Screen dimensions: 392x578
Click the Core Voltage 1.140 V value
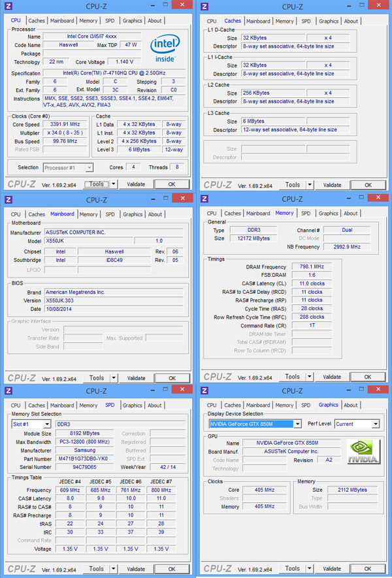(125, 61)
